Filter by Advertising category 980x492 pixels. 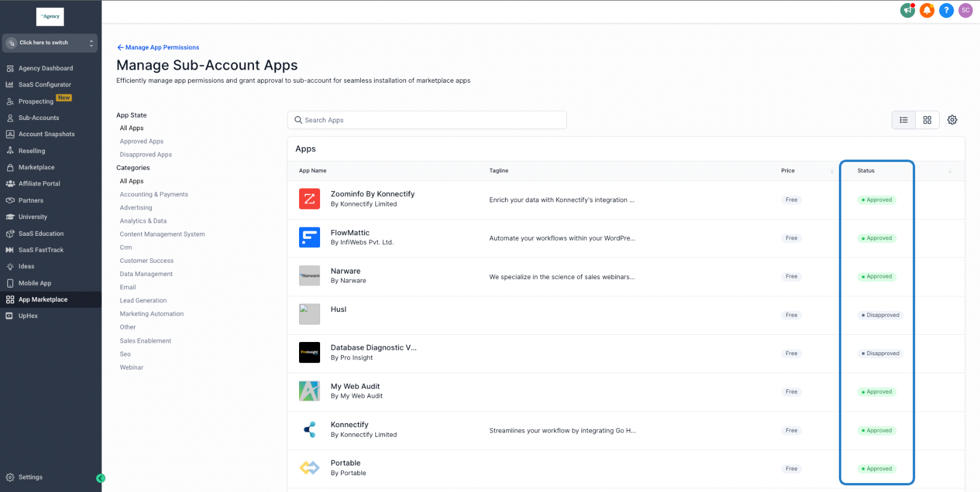point(136,208)
